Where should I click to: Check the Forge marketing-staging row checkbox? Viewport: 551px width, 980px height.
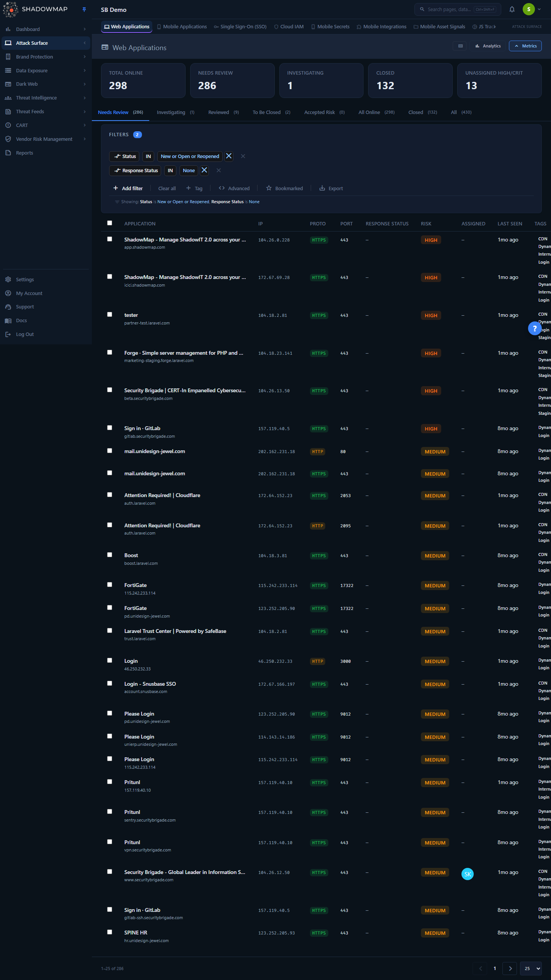(110, 352)
